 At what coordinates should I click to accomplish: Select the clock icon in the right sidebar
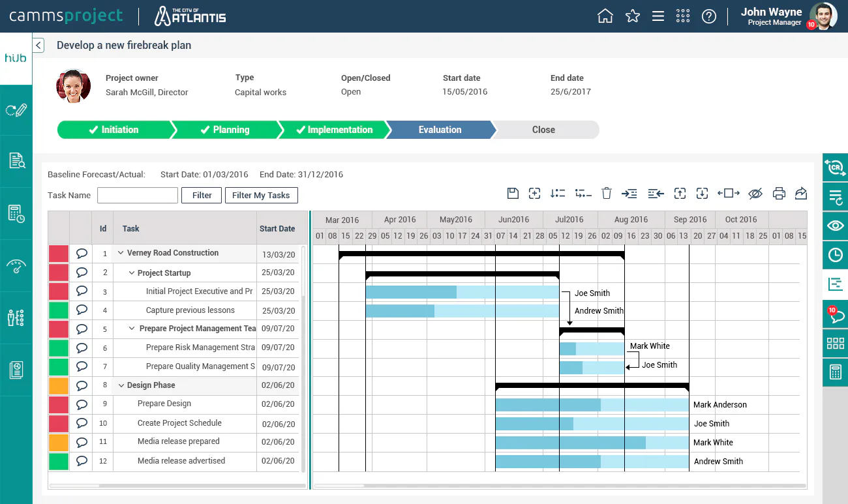click(x=835, y=255)
